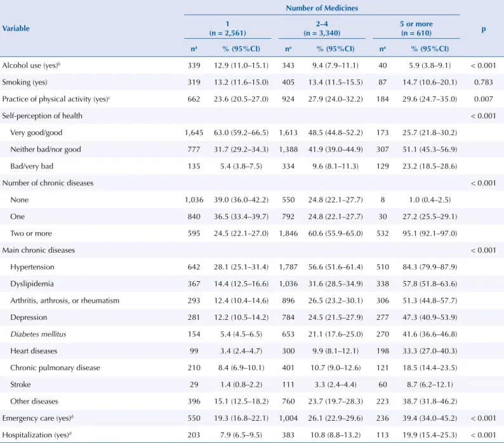The width and height of the screenshot is (504, 443).
Task: Click the 'Number of chronic diseases' label
Action: (x=48, y=183)
